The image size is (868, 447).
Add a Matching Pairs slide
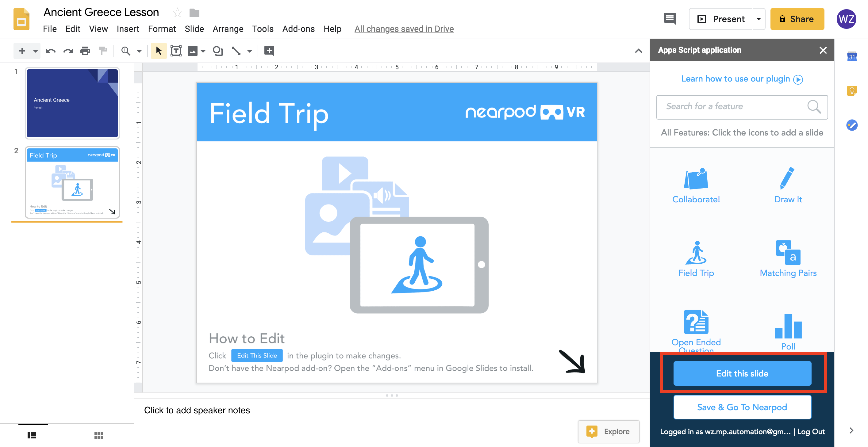click(788, 259)
